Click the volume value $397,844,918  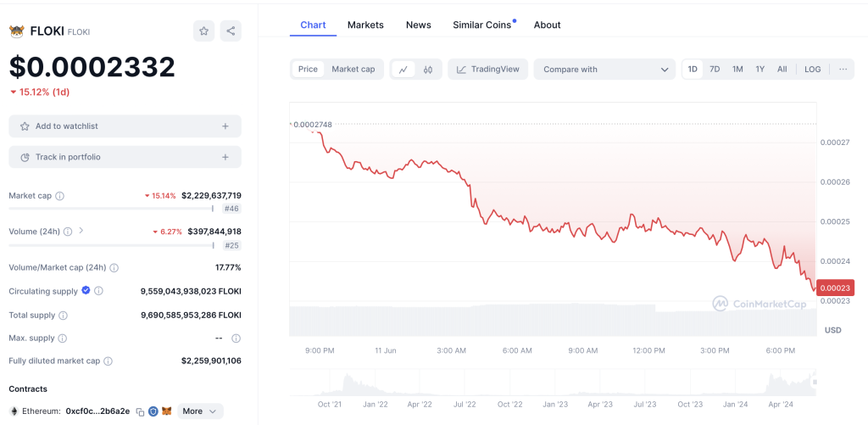tap(214, 232)
